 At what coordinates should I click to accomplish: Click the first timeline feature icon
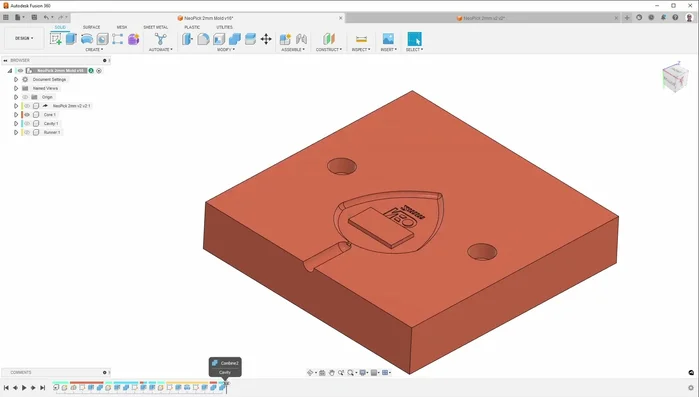click(56, 388)
